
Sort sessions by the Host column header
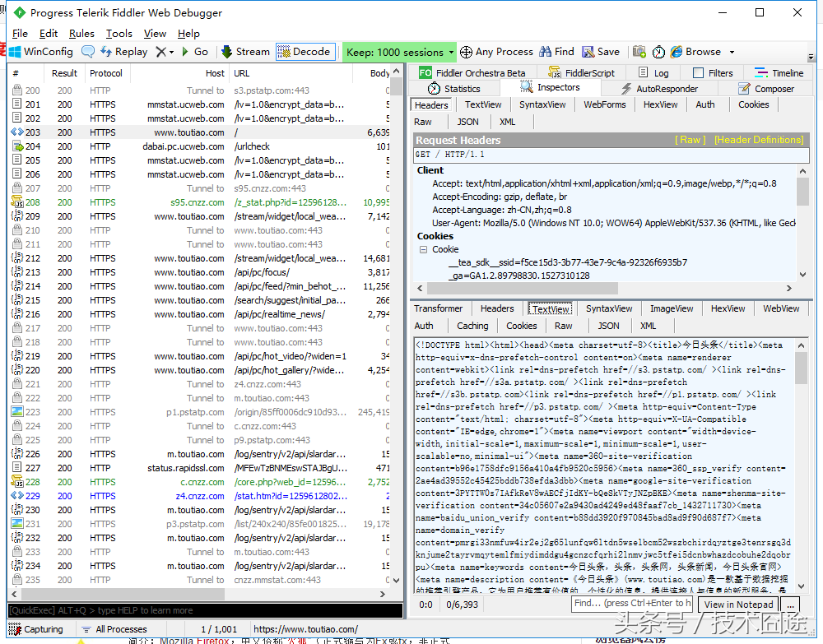click(179, 73)
